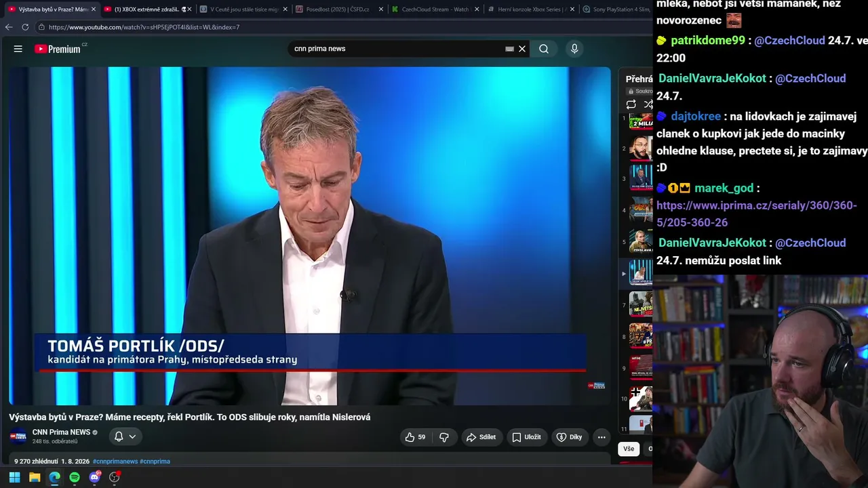The image size is (868, 488).
Task: Clear the search query with the X
Action: tap(522, 49)
